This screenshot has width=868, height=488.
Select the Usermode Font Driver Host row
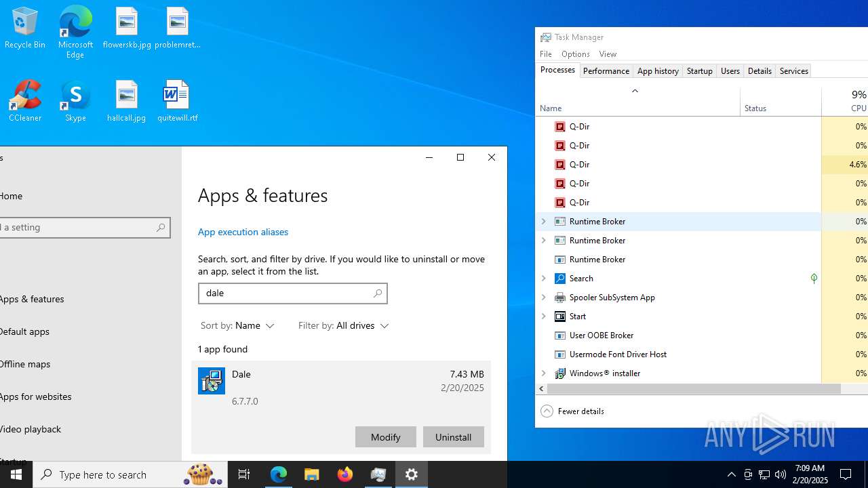coord(702,354)
